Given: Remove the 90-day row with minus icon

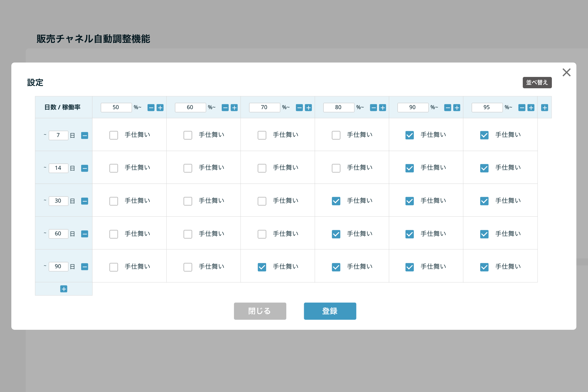Looking at the screenshot, I should 85,267.
